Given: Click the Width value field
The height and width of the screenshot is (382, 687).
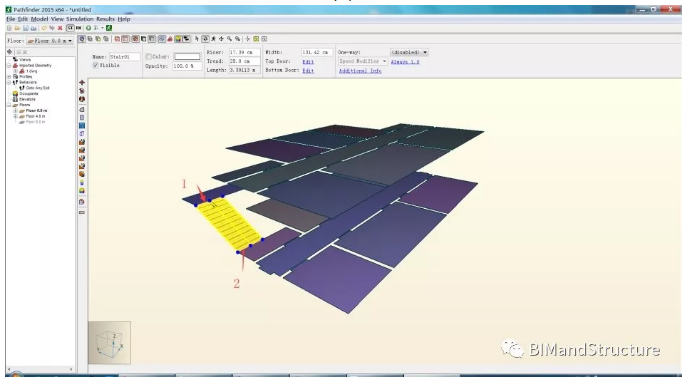Looking at the screenshot, I should tap(316, 52).
